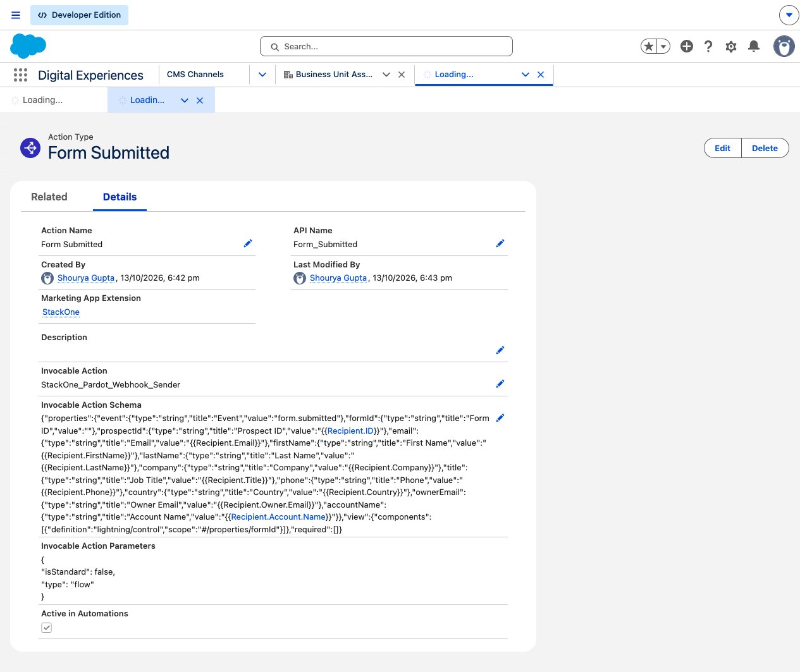
Task: Expand the Loading... workspace tab dropdown
Action: tap(526, 75)
